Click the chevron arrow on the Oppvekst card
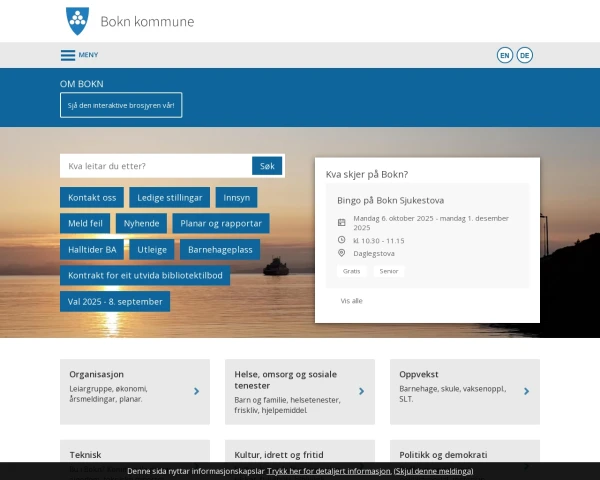 (x=527, y=391)
